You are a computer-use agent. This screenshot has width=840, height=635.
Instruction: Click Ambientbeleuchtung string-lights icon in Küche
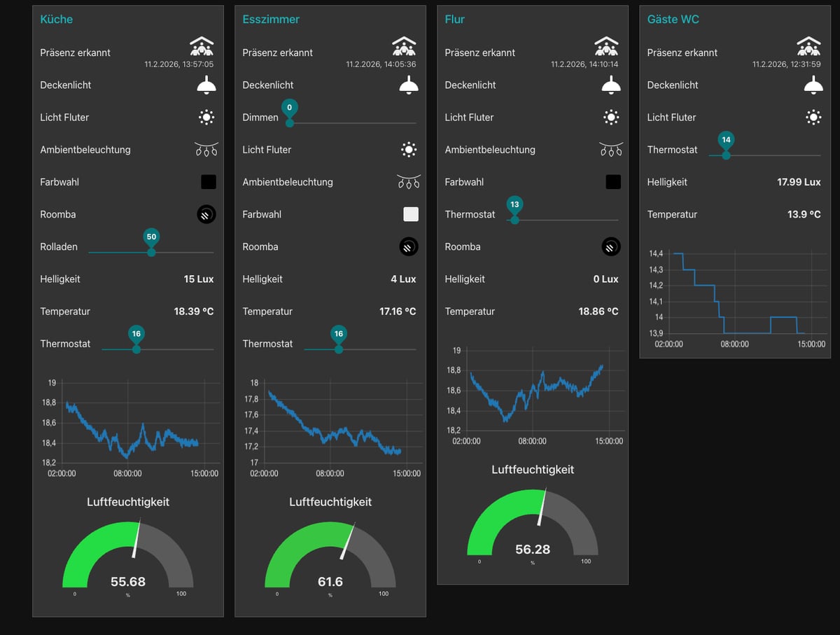click(x=206, y=149)
